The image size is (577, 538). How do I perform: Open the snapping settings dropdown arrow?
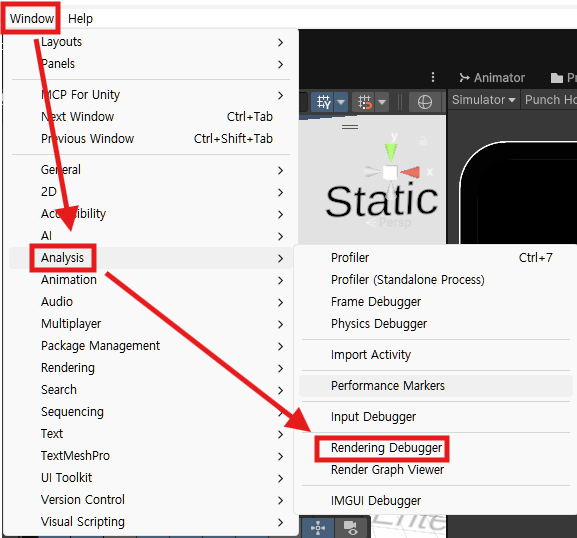point(382,102)
